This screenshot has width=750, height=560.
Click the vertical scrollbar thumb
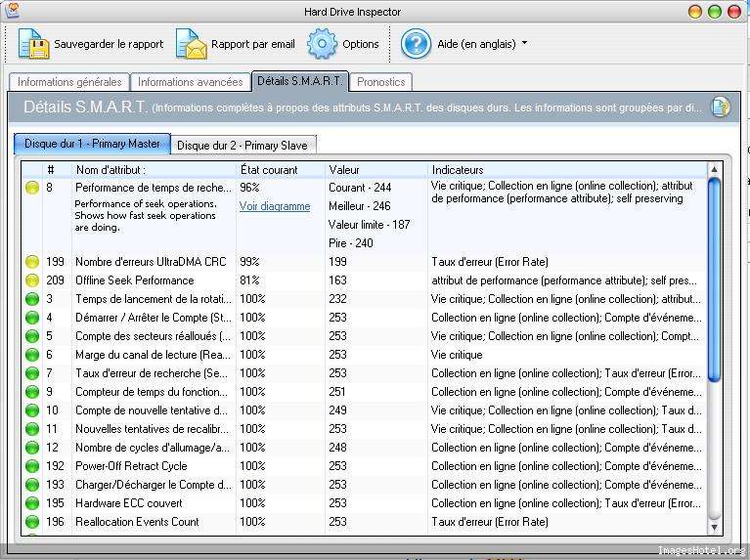pyautogui.click(x=714, y=279)
